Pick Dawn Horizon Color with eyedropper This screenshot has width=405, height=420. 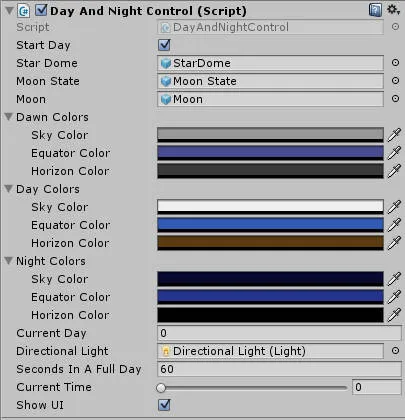pos(394,171)
